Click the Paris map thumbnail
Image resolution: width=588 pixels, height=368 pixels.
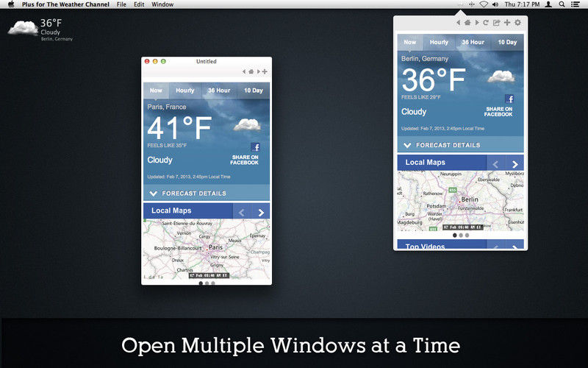[207, 250]
